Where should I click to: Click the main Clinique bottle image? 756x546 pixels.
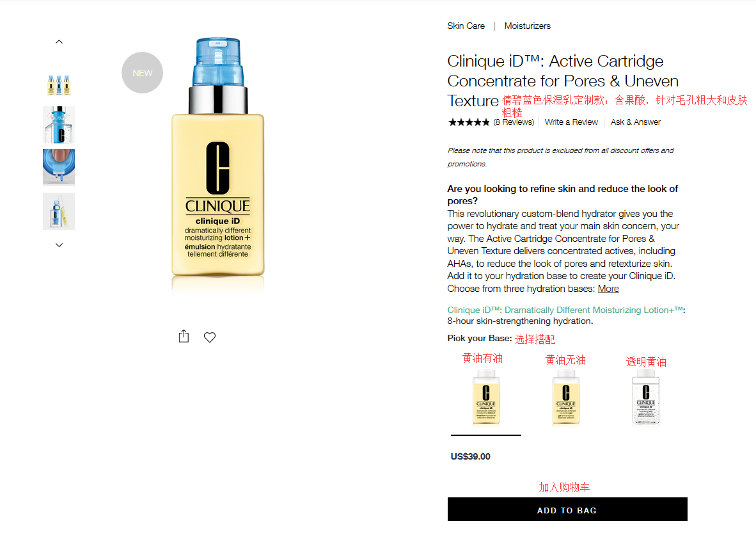pos(218,163)
